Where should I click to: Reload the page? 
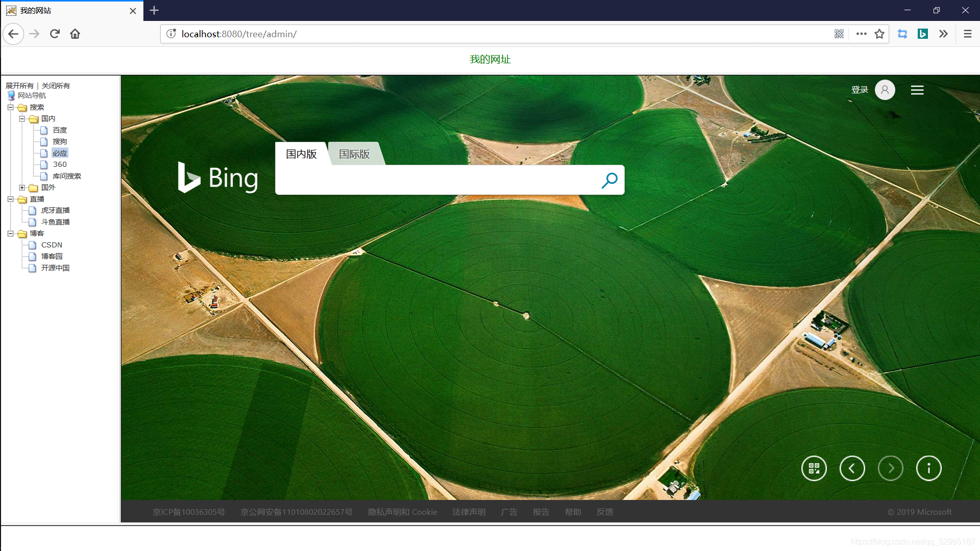click(55, 34)
